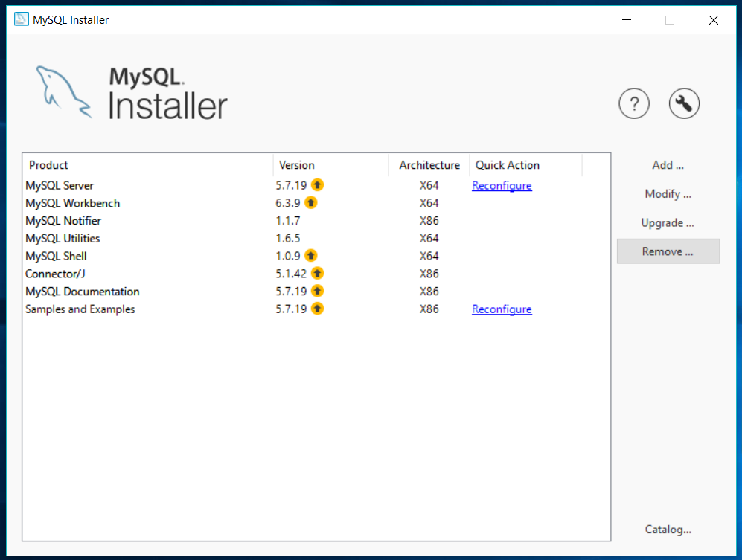This screenshot has width=742, height=560.
Task: Select the Connector/J row
Action: coord(316,274)
